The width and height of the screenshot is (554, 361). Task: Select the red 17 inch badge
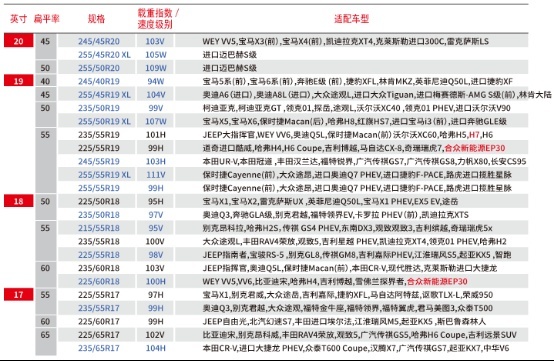[19, 295]
